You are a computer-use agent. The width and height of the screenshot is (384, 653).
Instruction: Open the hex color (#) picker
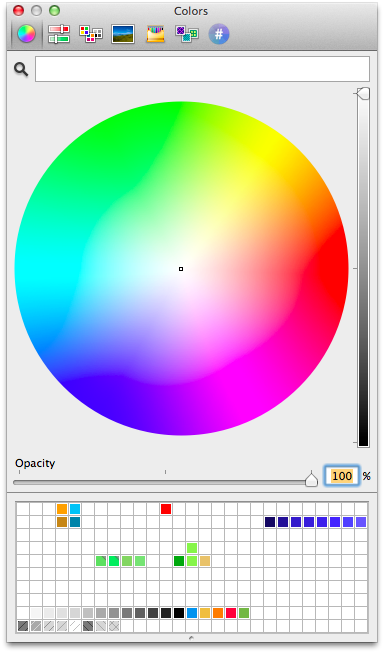pyautogui.click(x=219, y=34)
